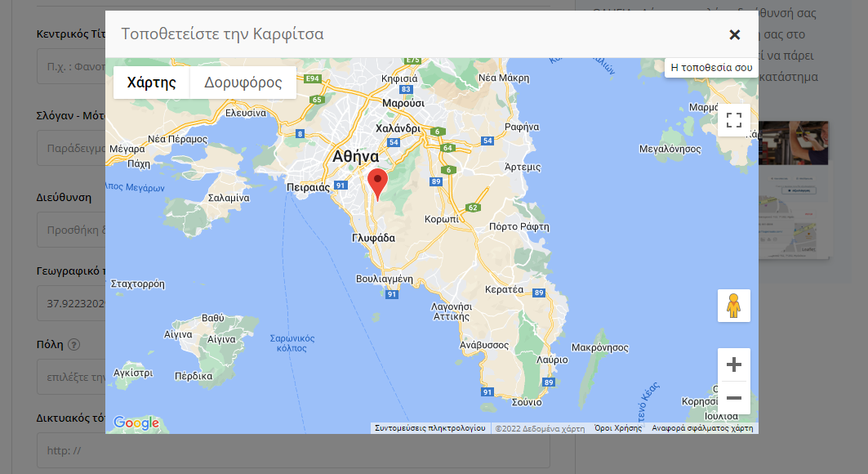Click the Η τοποθεσία σου button
The width and height of the screenshot is (868, 474).
(x=711, y=68)
